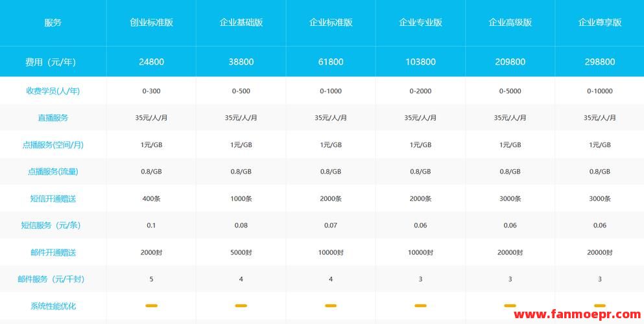Open the 系统性能优化 row label

click(53, 306)
